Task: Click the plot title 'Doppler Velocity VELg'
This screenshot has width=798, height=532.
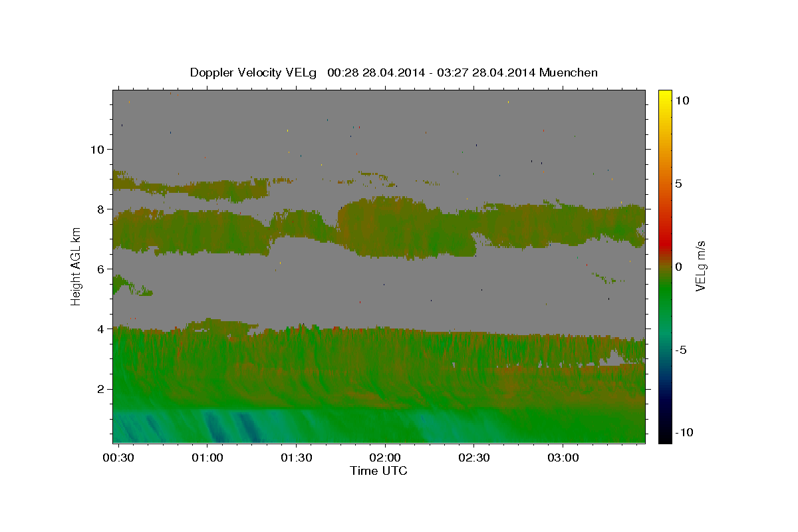Action: [254, 72]
